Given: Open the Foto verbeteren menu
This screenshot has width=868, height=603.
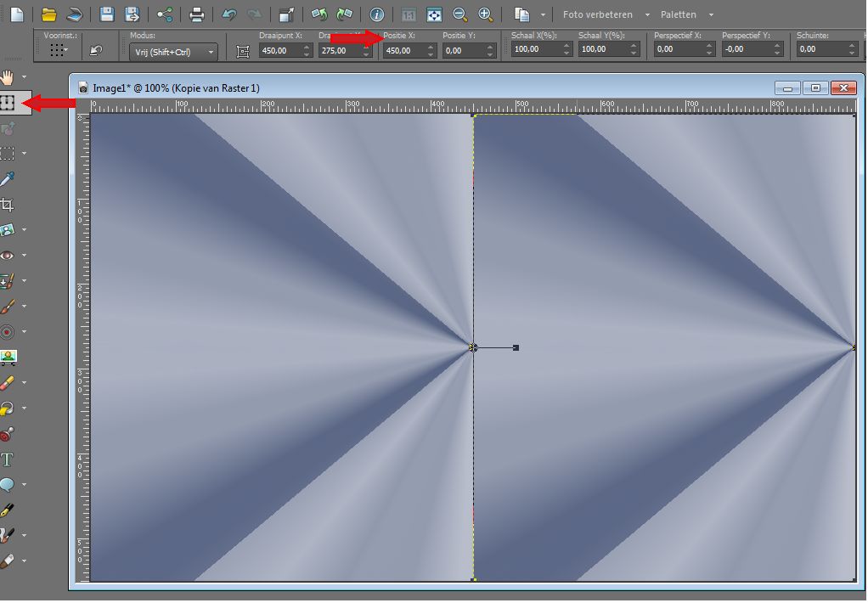Looking at the screenshot, I should tap(606, 14).
